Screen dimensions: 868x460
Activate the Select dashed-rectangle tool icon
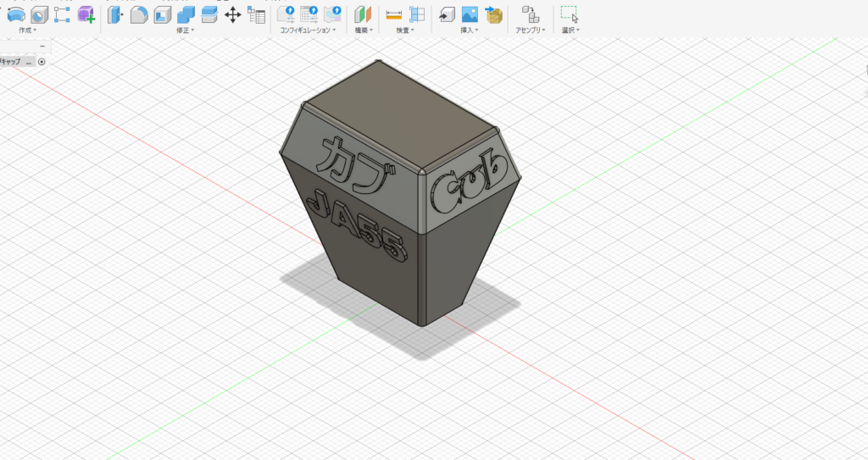point(569,15)
